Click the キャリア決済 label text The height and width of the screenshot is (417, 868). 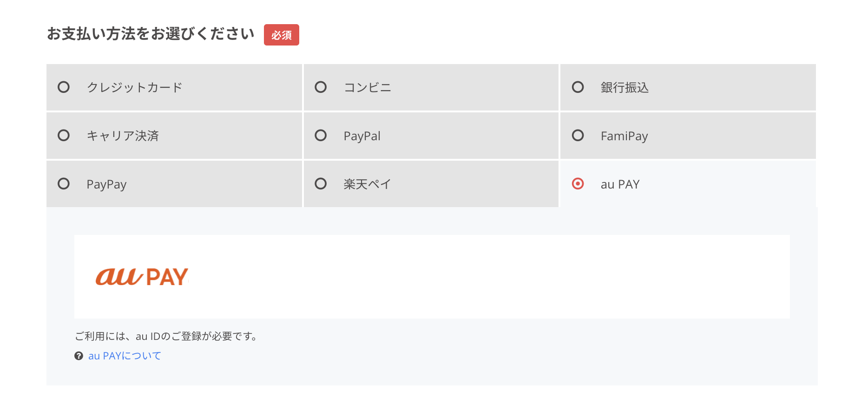point(123,136)
